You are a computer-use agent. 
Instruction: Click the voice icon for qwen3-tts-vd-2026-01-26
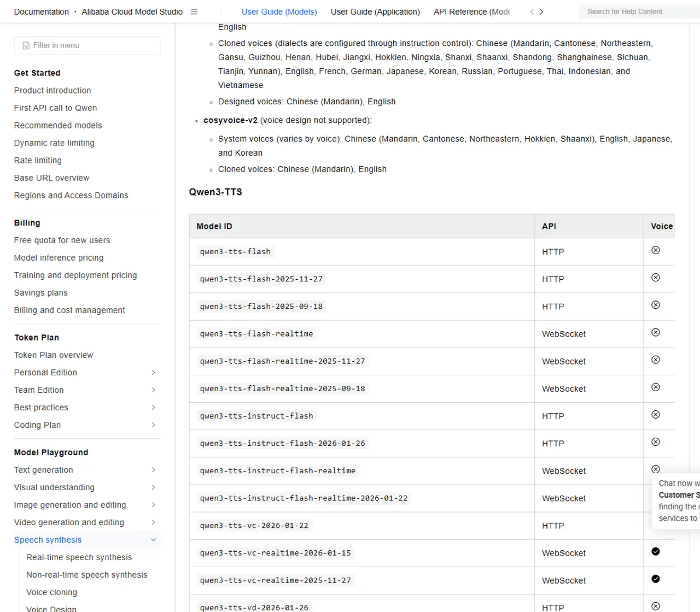656,606
